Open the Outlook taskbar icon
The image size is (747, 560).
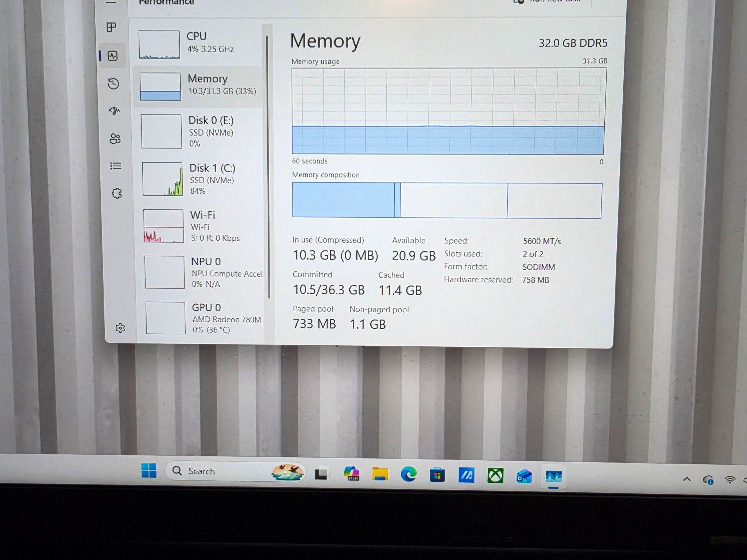(x=524, y=476)
